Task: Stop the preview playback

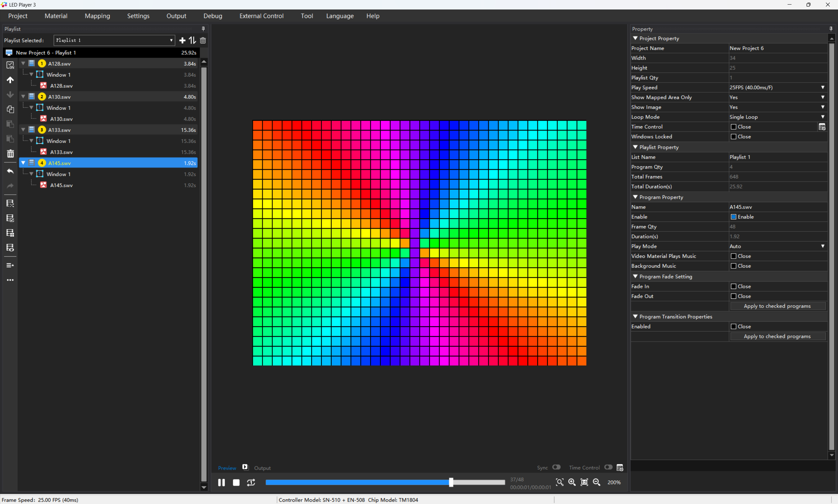Action: [x=236, y=482]
